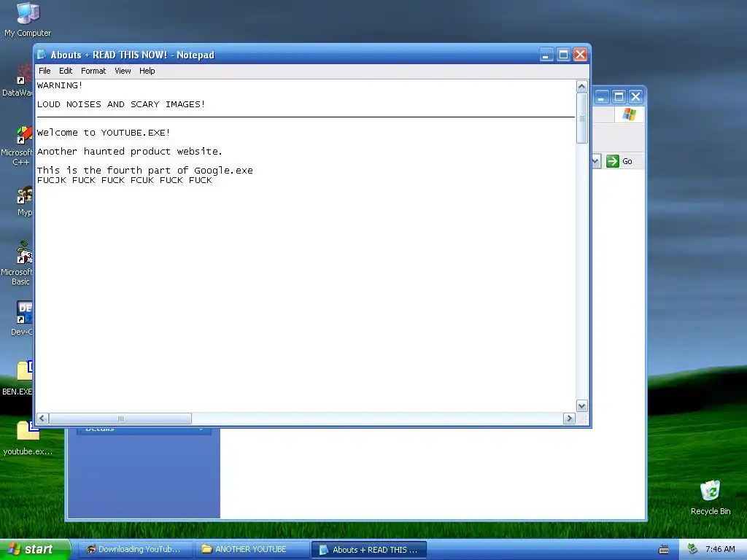Image resolution: width=747 pixels, height=560 pixels.
Task: Click the network icon in system tray
Action: [693, 550]
